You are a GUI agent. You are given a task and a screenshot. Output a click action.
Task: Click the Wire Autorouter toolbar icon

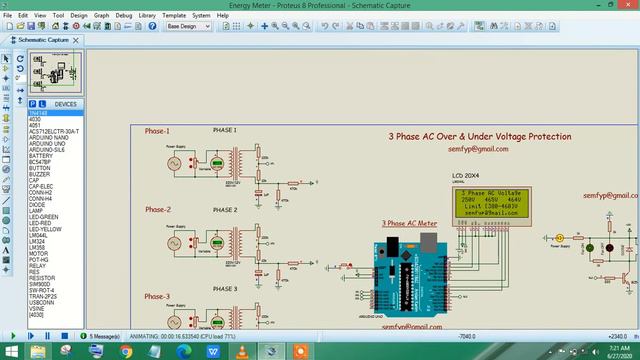pyautogui.click(x=479, y=26)
